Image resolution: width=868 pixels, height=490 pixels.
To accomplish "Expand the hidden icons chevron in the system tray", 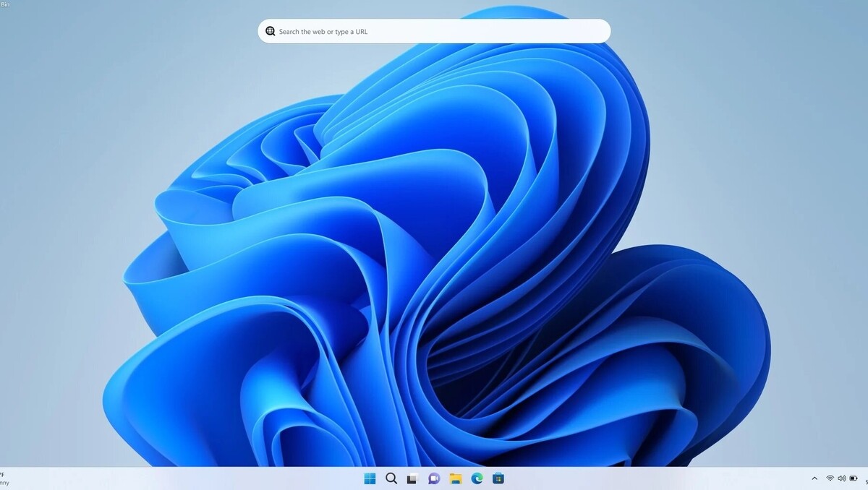I will coord(814,478).
